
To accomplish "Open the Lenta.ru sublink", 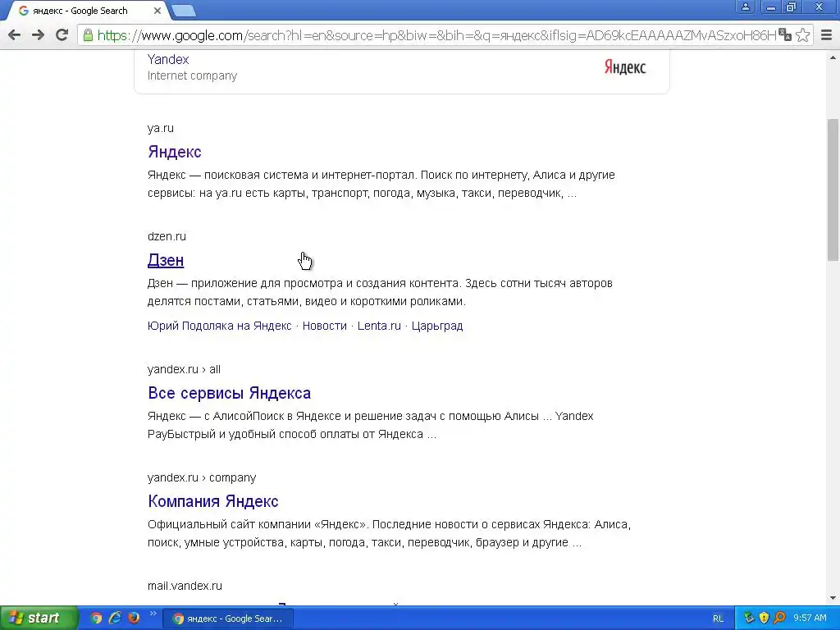I will (379, 326).
